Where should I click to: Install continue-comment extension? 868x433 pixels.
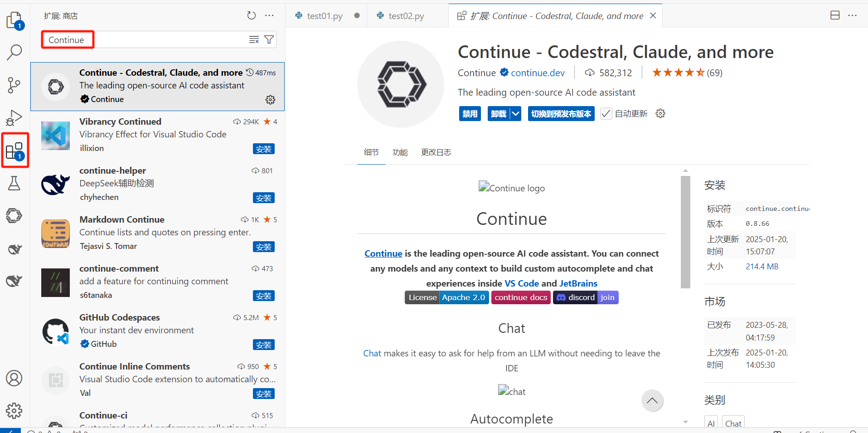264,296
